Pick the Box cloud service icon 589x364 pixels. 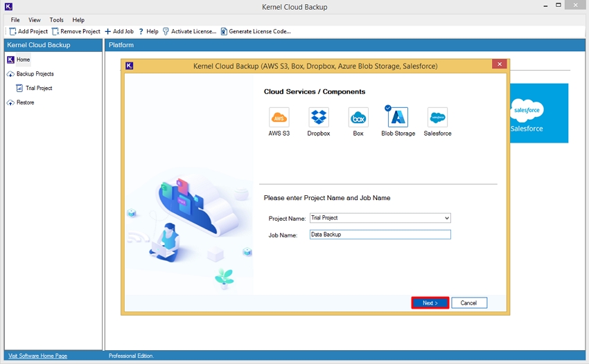pyautogui.click(x=358, y=118)
